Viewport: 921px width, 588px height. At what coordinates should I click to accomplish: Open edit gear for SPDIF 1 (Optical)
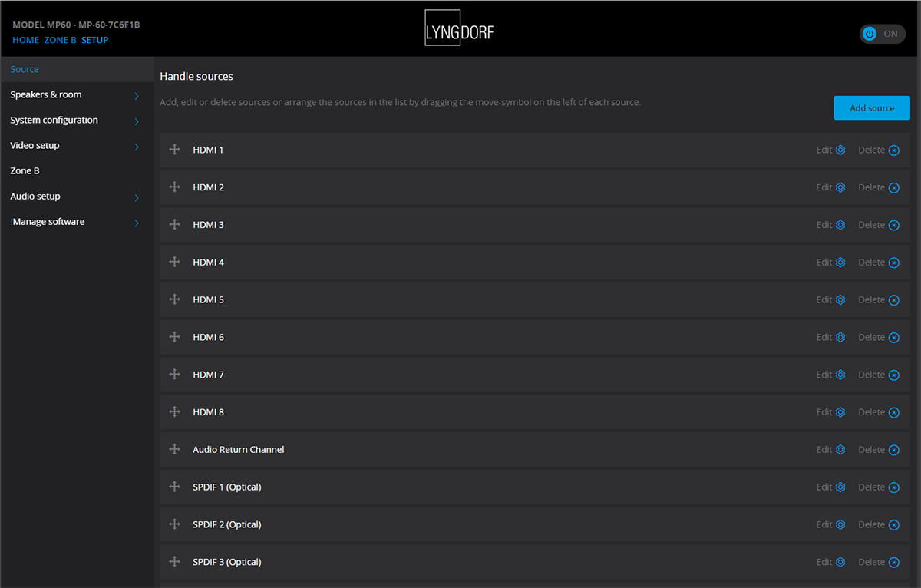tap(840, 487)
